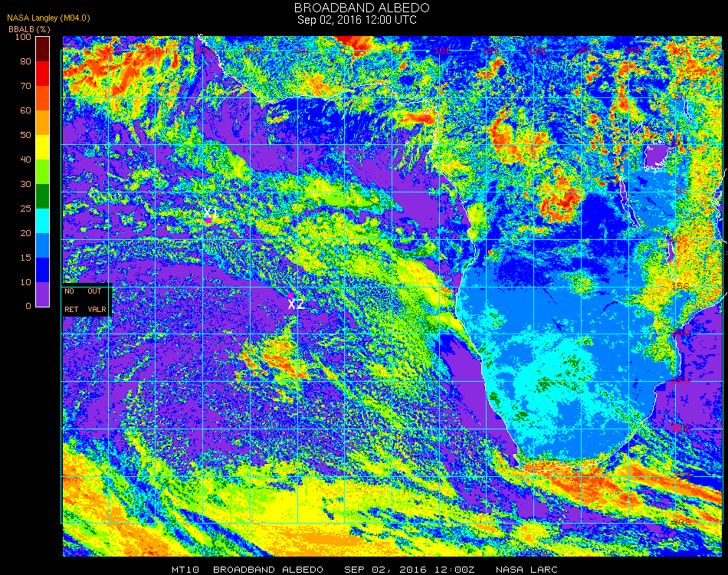Click the footer 'BROADBAND ALBEDO' caption

pyautogui.click(x=268, y=570)
